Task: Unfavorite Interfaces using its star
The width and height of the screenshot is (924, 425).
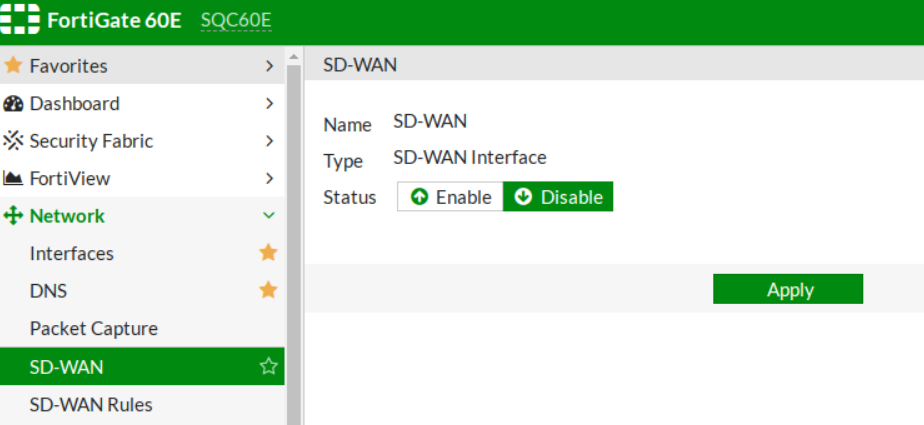Action: coord(268,253)
